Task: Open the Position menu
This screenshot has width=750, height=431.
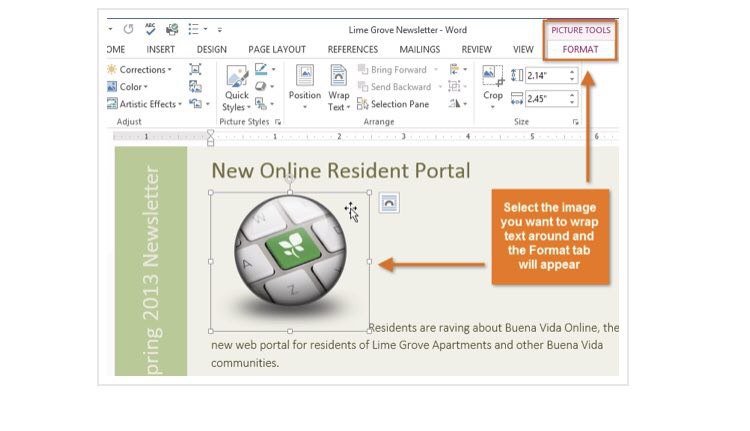Action: 305,88
